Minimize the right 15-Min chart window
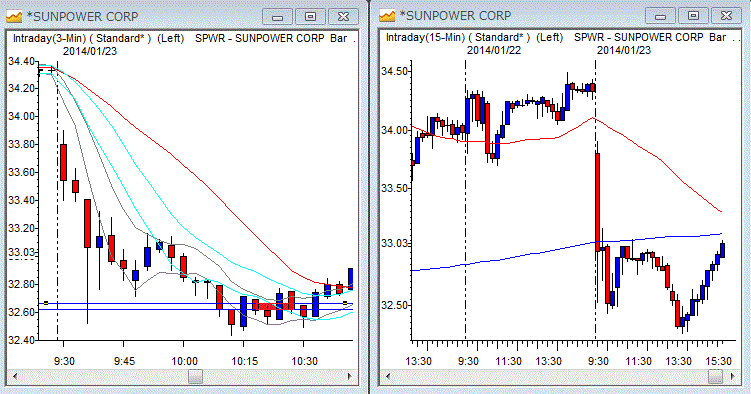751x394 pixels. pos(660,16)
